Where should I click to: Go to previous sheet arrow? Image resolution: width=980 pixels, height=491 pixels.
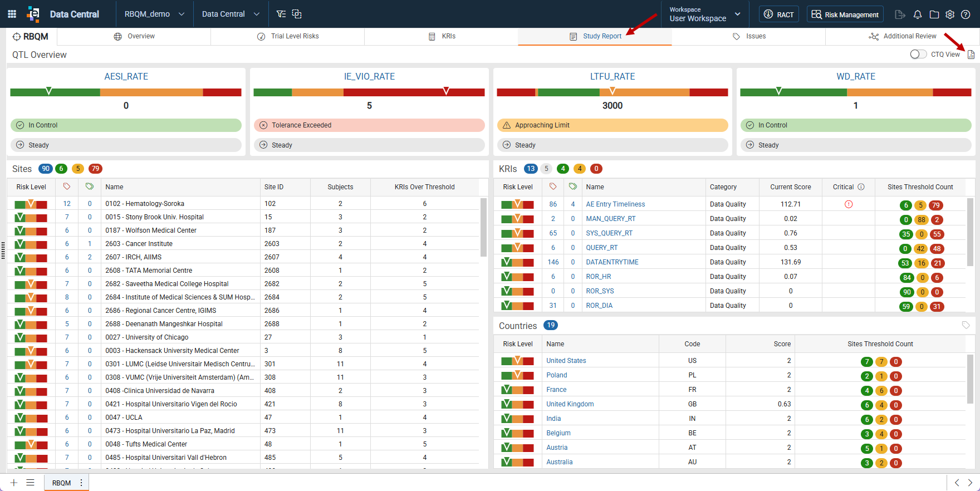coord(957,483)
